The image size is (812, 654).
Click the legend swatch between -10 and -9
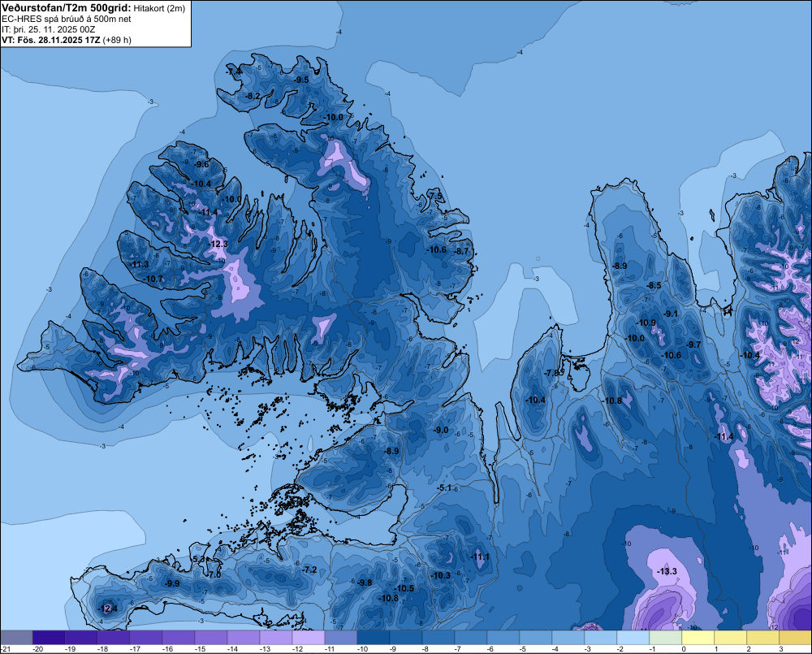374,637
